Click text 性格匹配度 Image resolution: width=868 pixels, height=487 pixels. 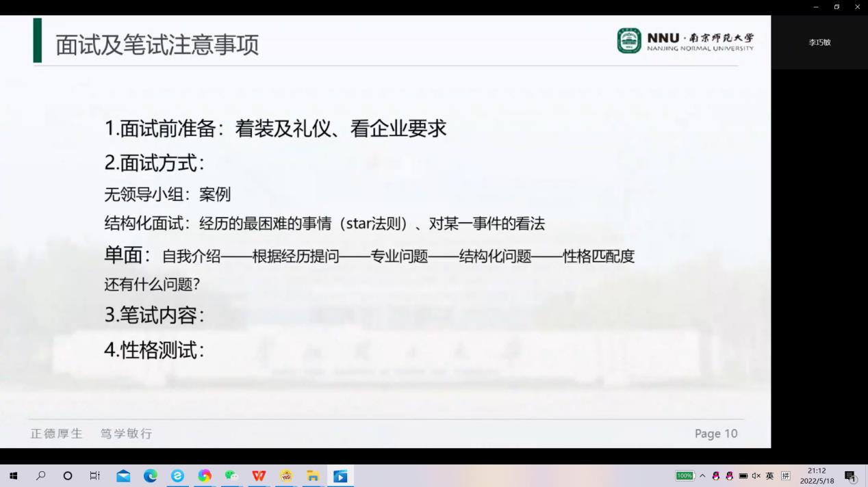tap(599, 256)
